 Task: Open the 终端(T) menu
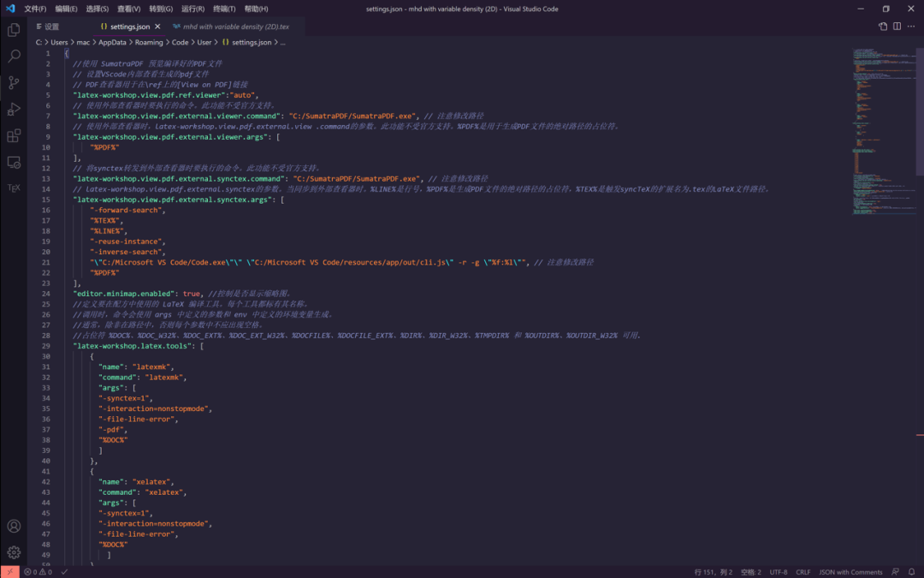224,9
